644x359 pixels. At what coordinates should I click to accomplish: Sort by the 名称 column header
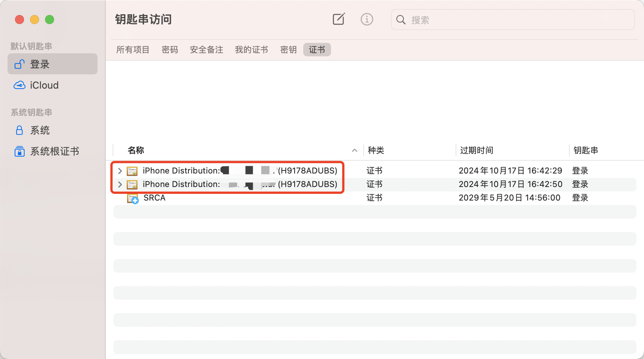136,150
